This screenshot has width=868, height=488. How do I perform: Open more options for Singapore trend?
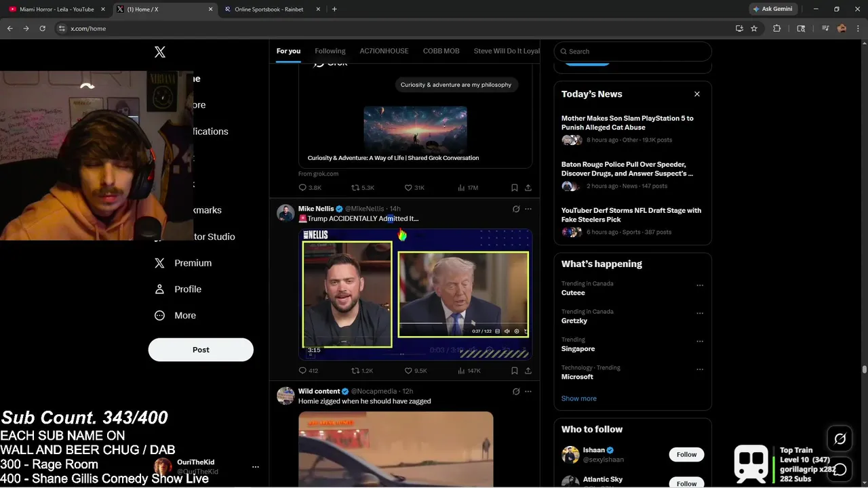[700, 342]
